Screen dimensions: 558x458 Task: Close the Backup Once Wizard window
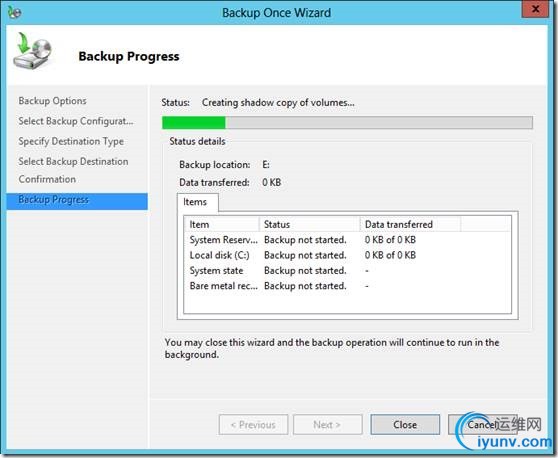535,9
